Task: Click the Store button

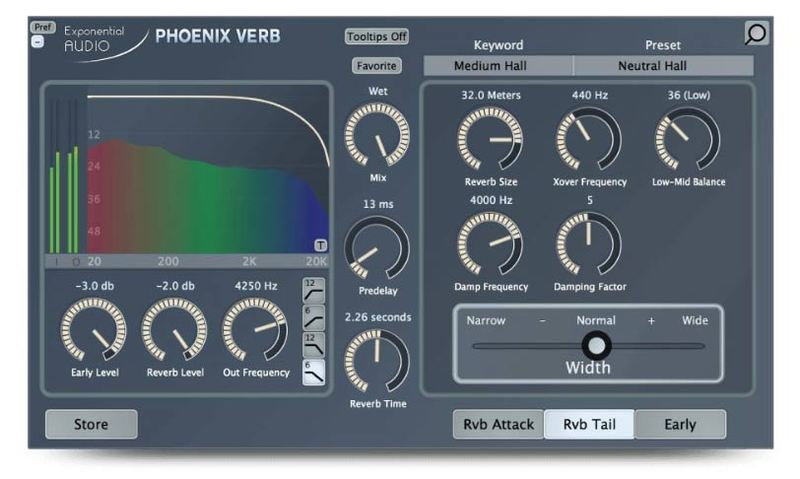Action: coord(91,424)
